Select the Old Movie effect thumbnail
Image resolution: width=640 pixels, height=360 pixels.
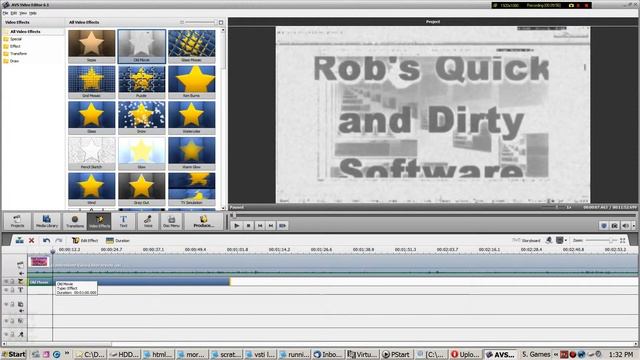pyautogui.click(x=141, y=46)
